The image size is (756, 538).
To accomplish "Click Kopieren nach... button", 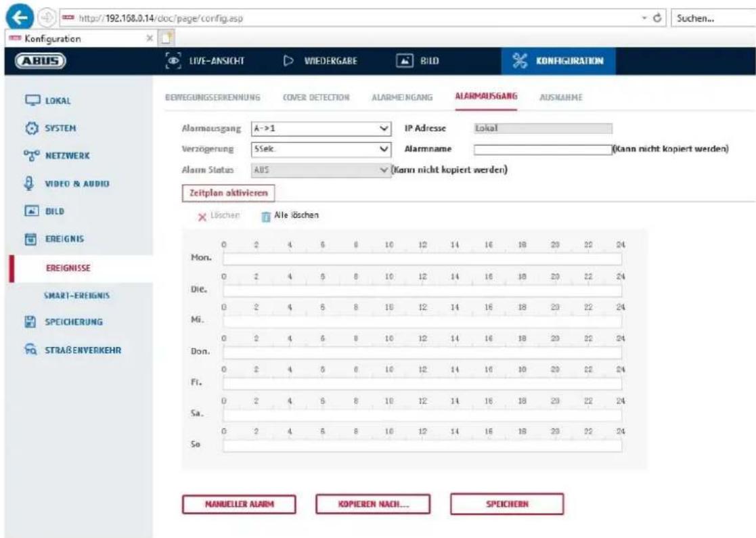I will pos(373,504).
